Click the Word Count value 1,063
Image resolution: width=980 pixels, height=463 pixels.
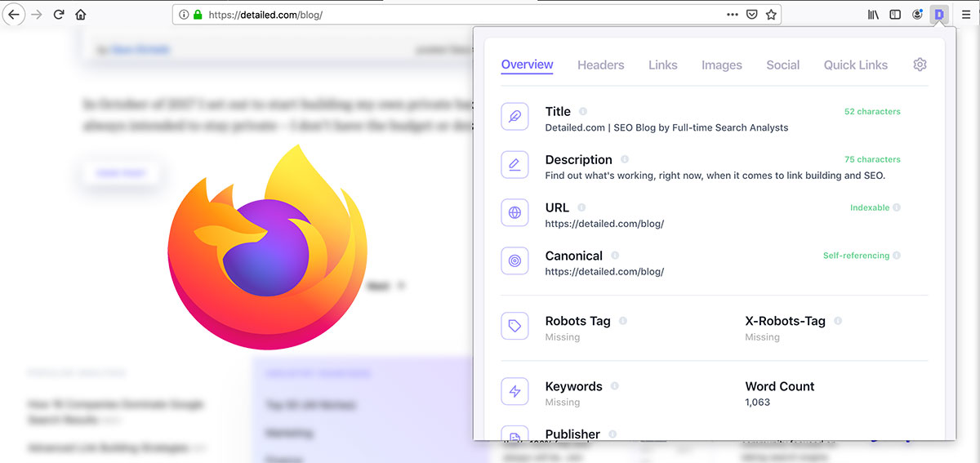pos(758,403)
